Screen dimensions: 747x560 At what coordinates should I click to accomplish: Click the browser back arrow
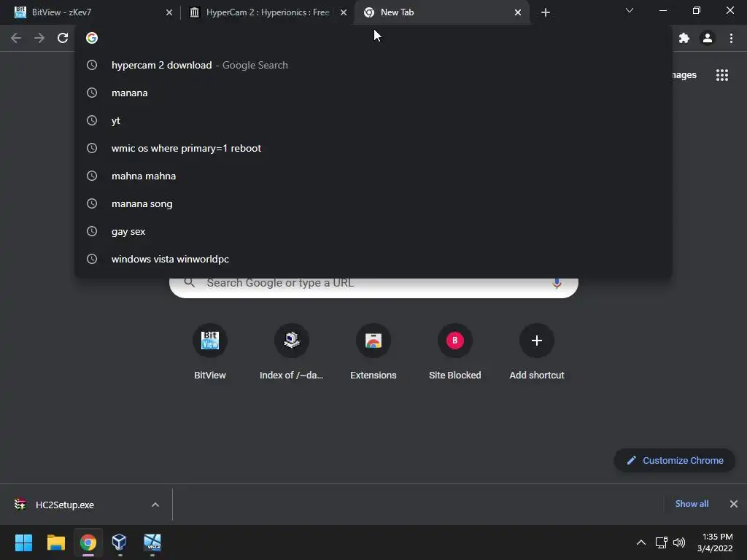[x=16, y=38]
